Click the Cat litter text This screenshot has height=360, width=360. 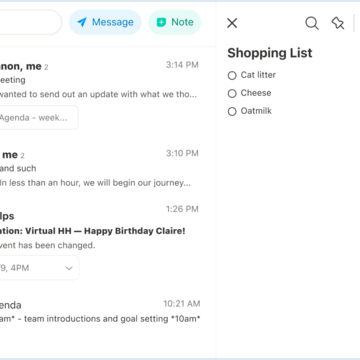click(x=258, y=75)
